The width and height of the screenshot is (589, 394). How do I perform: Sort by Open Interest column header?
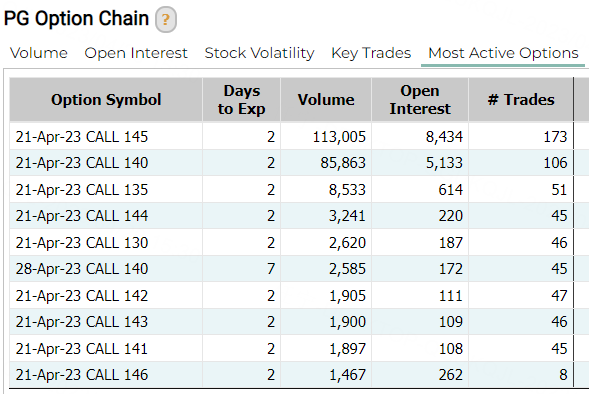pyautogui.click(x=420, y=100)
